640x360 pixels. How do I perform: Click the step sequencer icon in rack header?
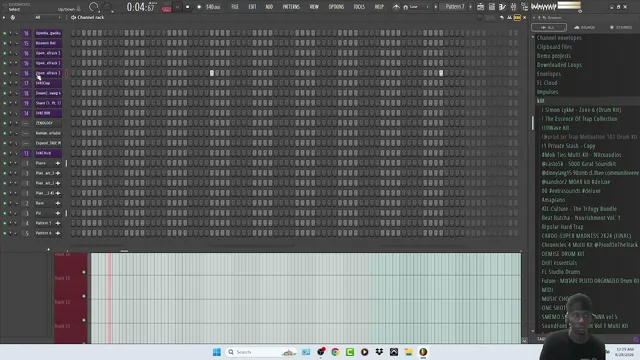pyautogui.click(x=509, y=18)
